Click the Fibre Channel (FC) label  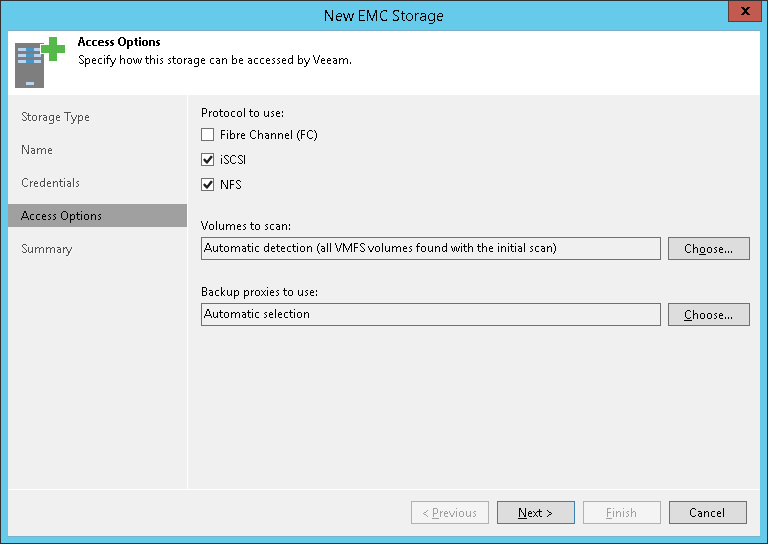click(268, 135)
